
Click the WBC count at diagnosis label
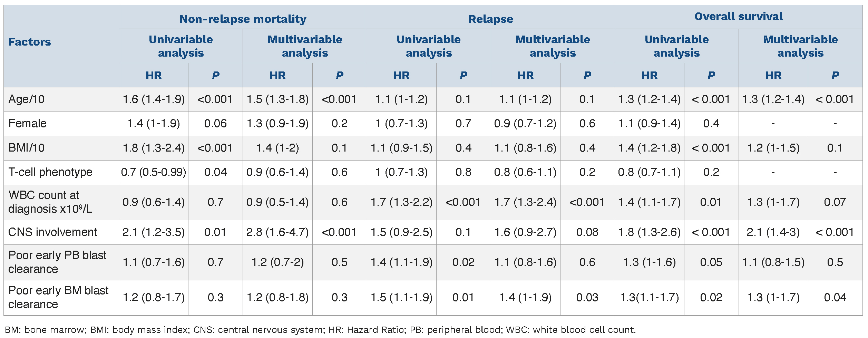pos(50,202)
